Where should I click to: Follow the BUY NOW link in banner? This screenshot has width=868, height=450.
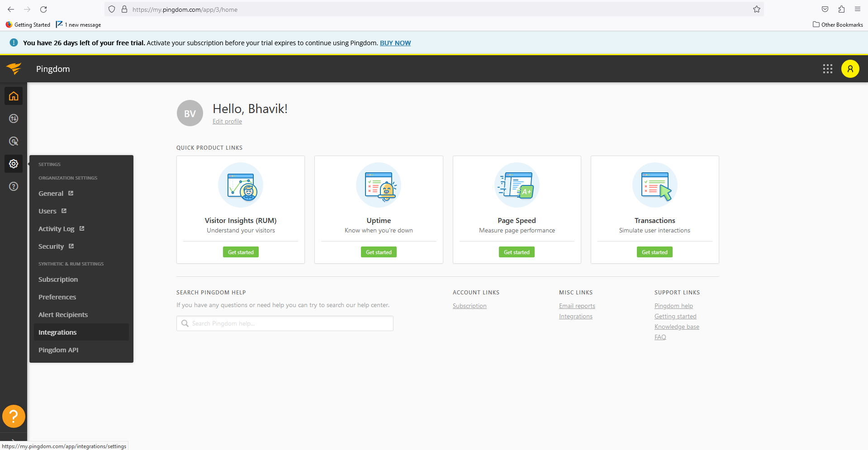point(395,43)
